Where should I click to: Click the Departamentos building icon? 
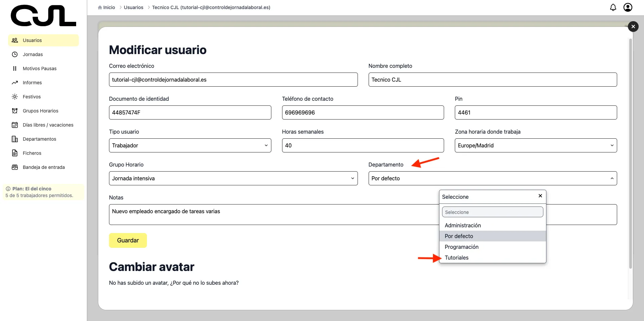(15, 139)
